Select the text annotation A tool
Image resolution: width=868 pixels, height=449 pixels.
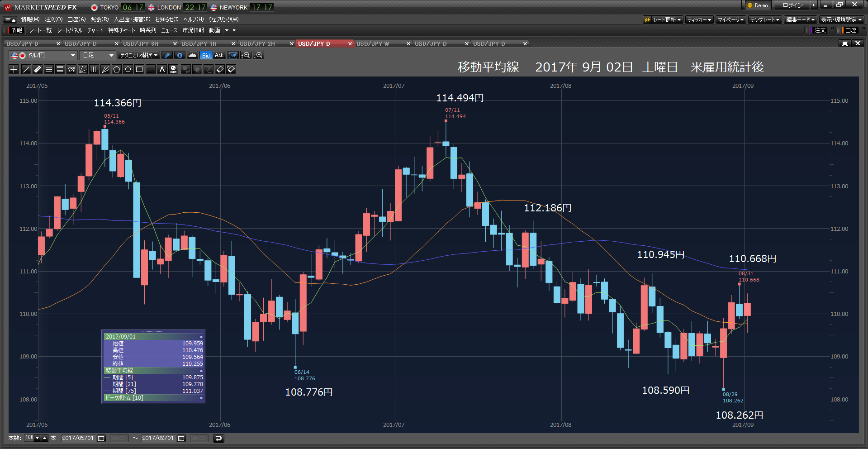coord(162,69)
